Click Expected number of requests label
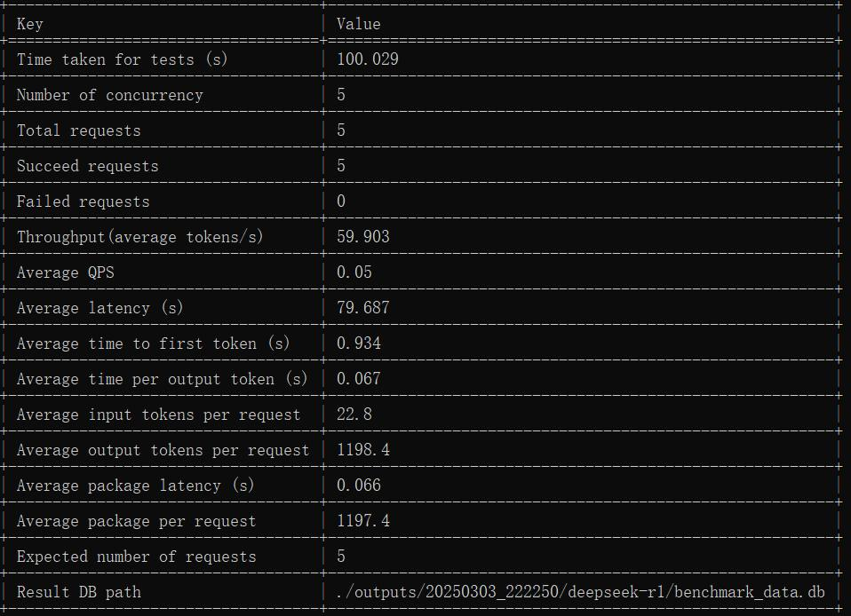851x616 pixels. [137, 557]
